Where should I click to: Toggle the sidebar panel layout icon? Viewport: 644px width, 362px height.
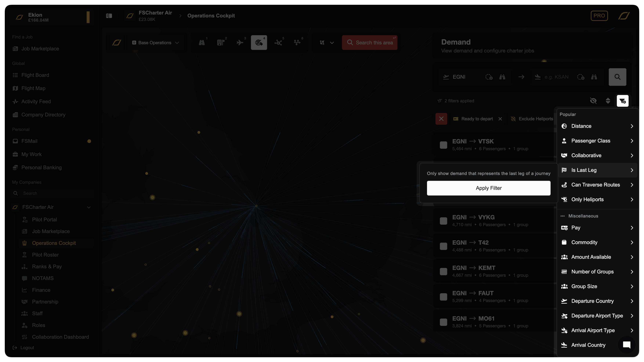[x=109, y=16]
